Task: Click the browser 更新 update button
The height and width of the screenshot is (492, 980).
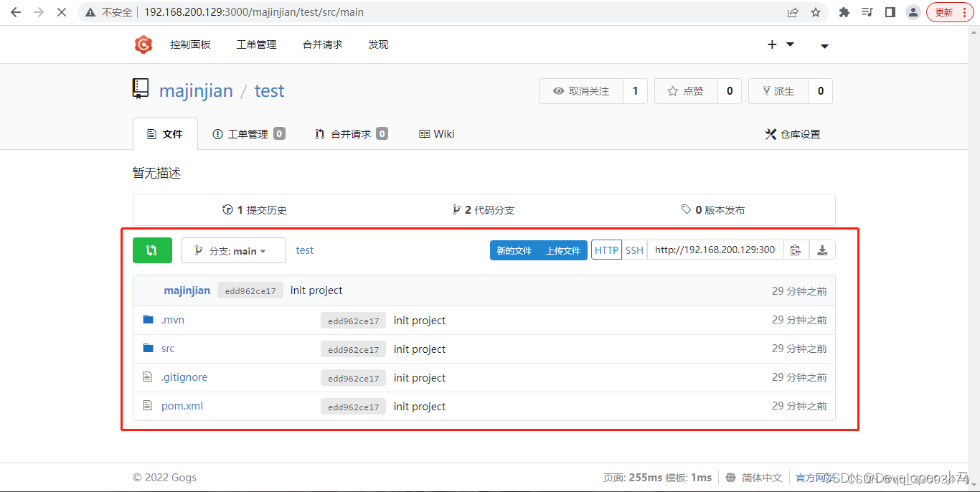Action: click(950, 12)
